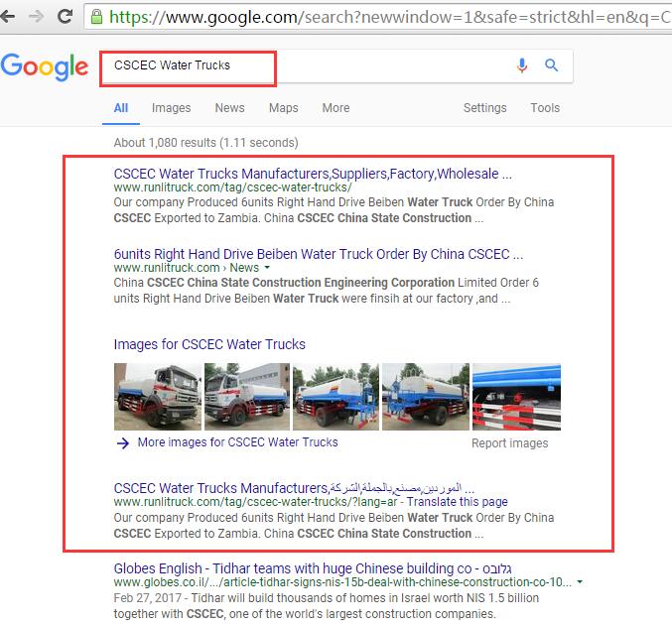Click the address bar URL

point(379,17)
